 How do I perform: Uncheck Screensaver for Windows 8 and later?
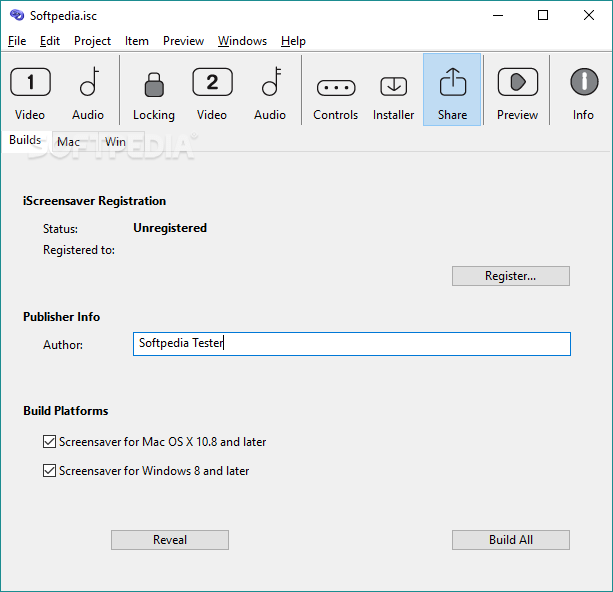50,470
